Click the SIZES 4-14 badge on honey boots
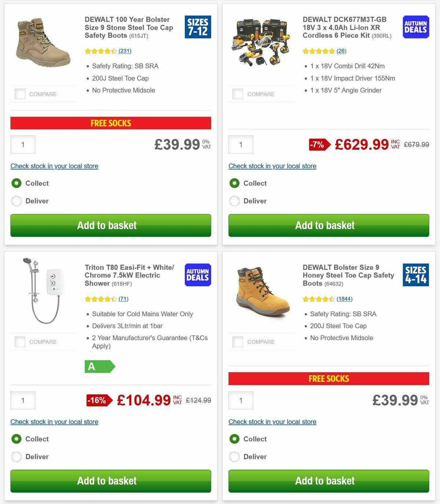Screen dimensions: 440x504 click(x=416, y=275)
